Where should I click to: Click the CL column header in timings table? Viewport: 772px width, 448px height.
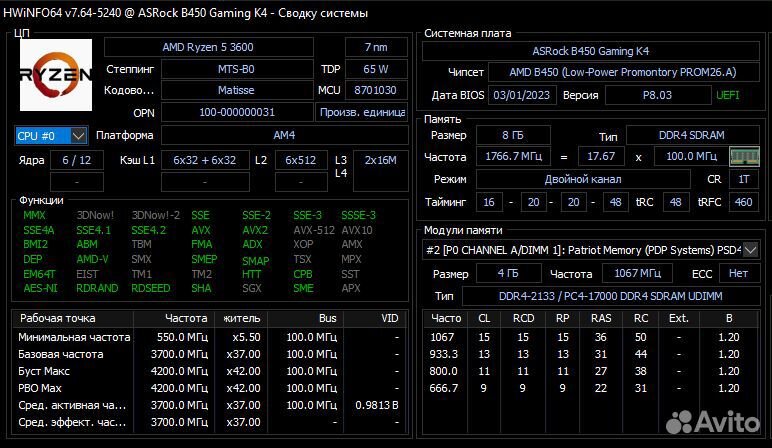click(484, 319)
